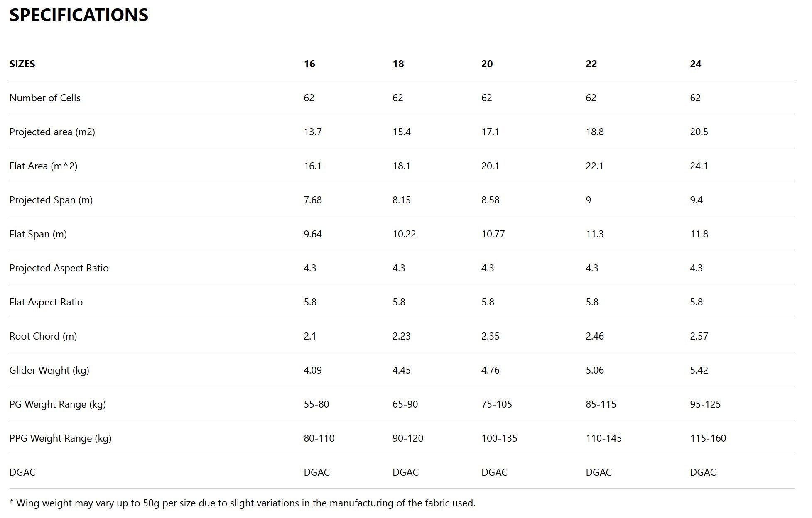
Task: Click the Number of Cells row label
Action: click(x=45, y=98)
